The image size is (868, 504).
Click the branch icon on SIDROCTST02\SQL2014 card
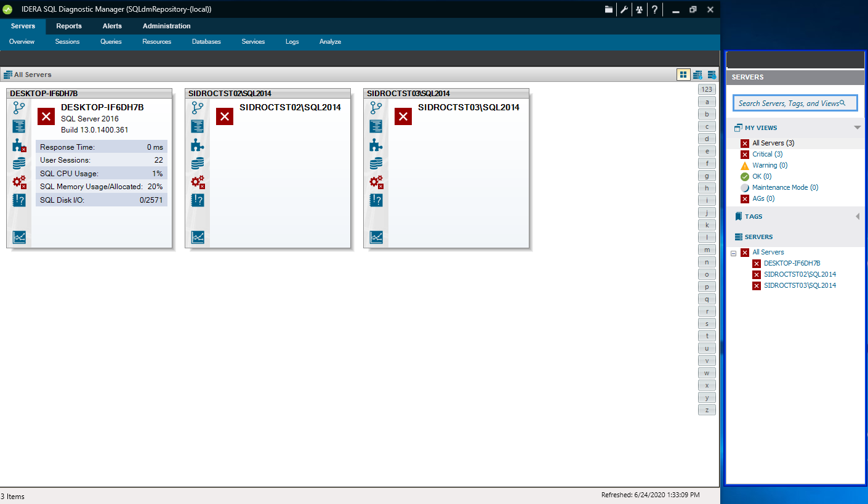coord(198,108)
